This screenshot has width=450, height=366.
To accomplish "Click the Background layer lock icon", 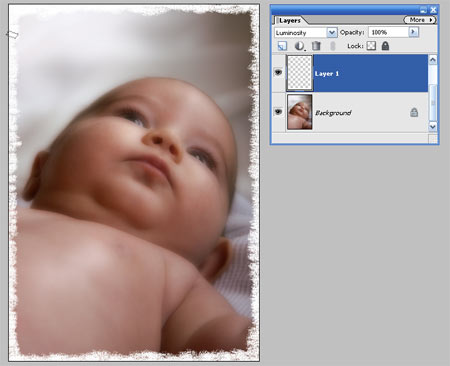I will 414,112.
